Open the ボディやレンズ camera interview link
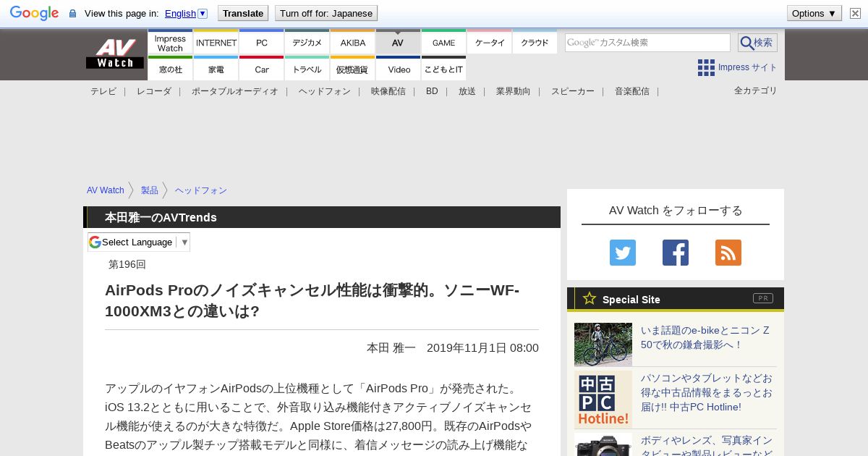Image resolution: width=868 pixels, height=456 pixels. [x=707, y=445]
